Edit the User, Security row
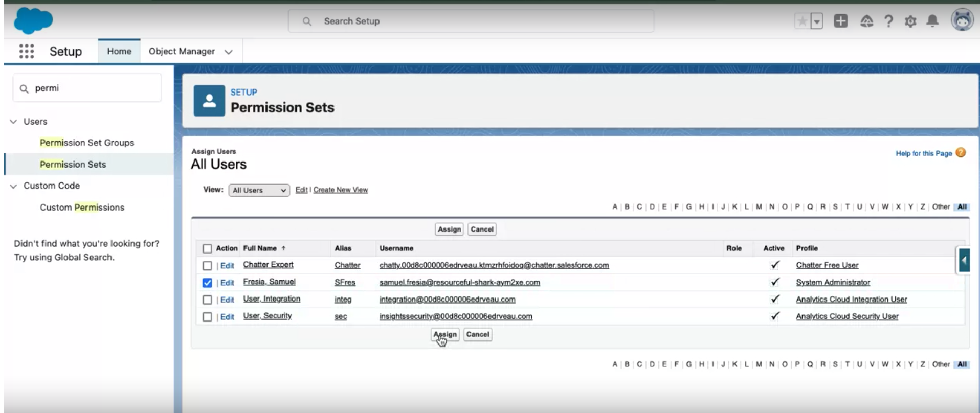 (x=227, y=317)
